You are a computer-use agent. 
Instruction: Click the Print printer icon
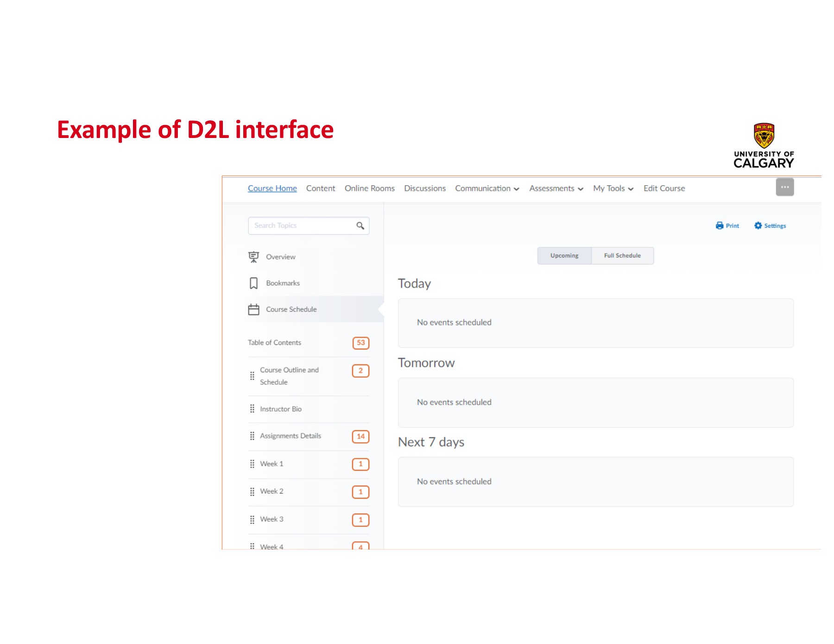[720, 226]
